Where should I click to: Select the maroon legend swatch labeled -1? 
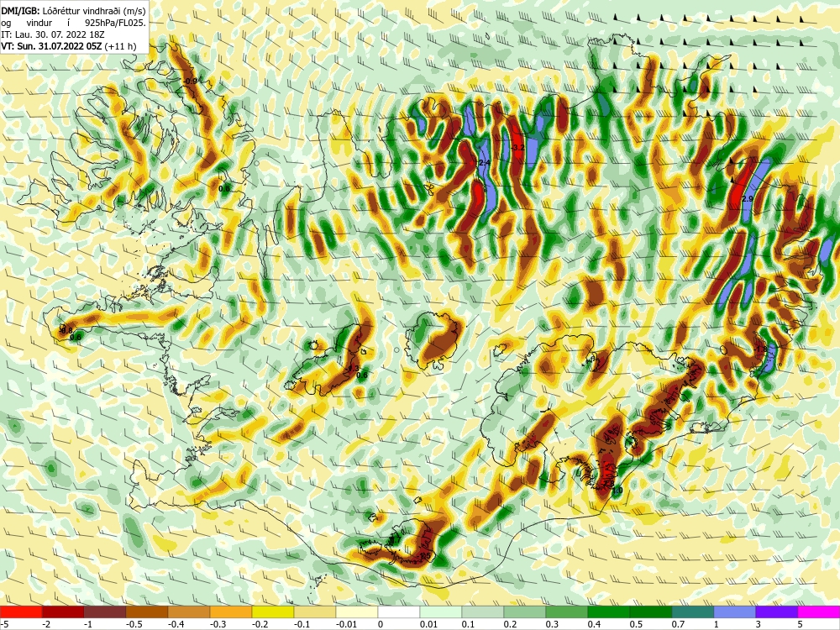(105, 612)
